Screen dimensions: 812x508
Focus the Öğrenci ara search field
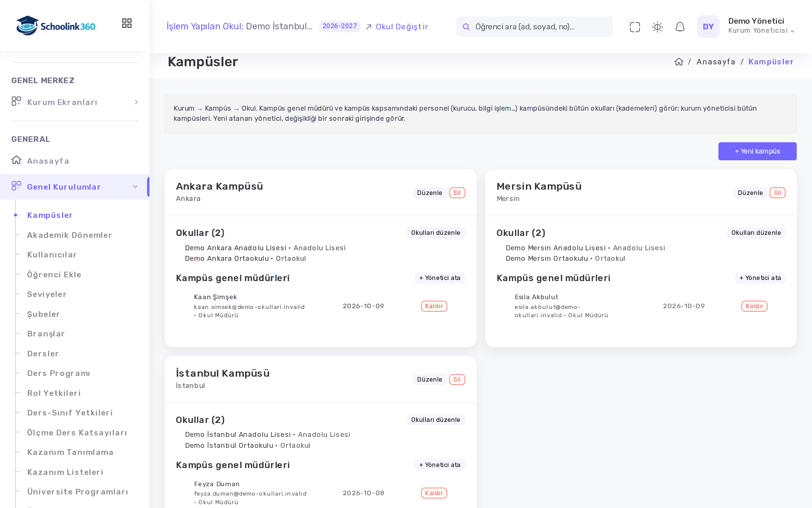(534, 27)
